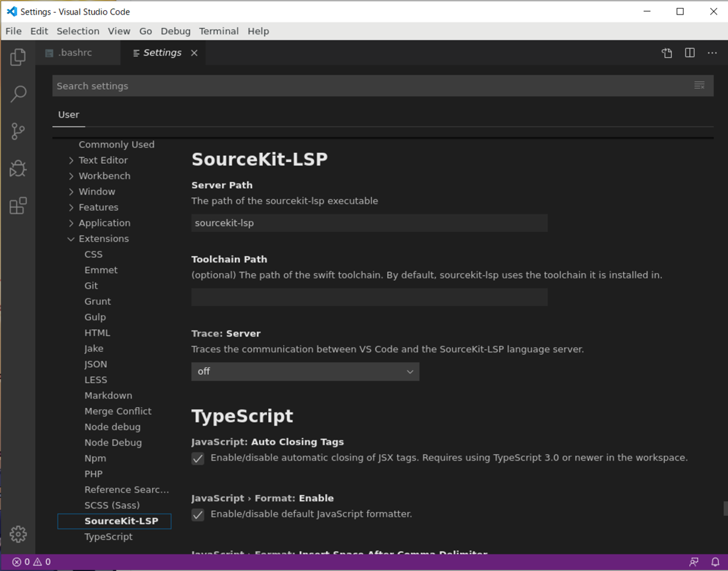Screen dimensions: 728x571
Task: Open the Selection menu
Action: (78, 31)
